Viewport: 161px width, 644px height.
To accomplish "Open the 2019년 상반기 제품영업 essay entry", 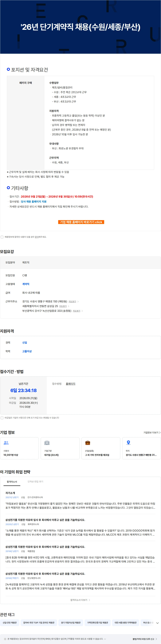I will [x=80, y=554].
